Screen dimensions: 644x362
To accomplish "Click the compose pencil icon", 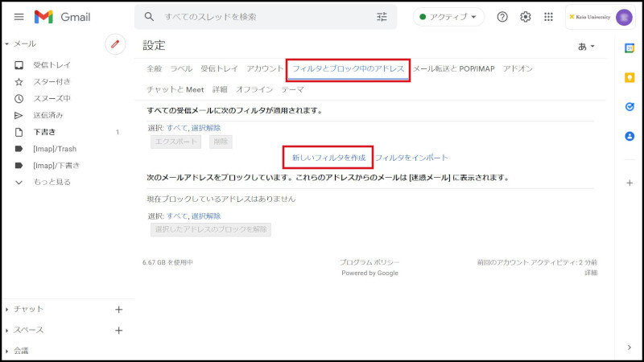I will click(115, 44).
